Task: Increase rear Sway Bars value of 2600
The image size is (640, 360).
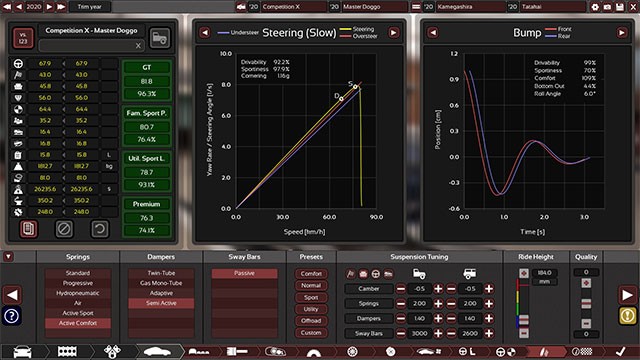Action: click(x=489, y=333)
